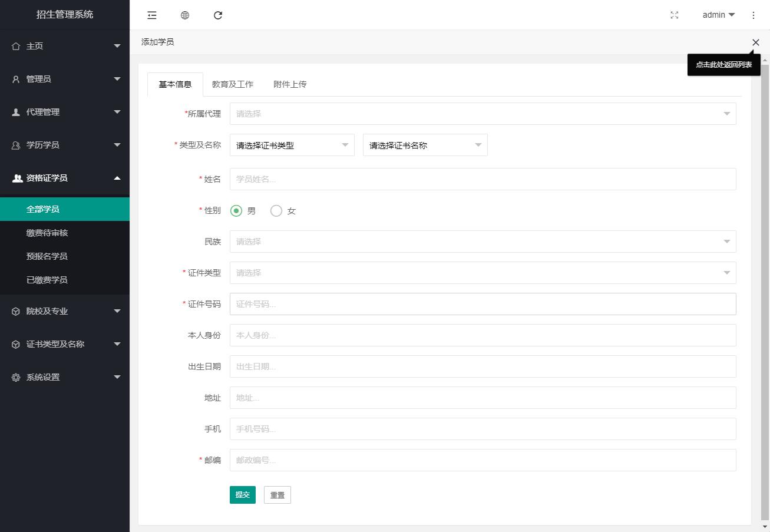Click the 提交 submit button
Screen dimensions: 770x532
(x=243, y=495)
